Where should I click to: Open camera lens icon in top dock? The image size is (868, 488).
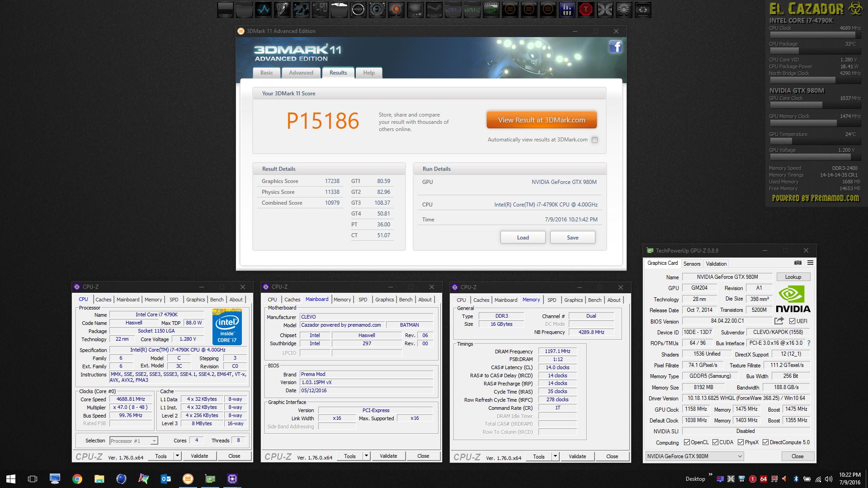[x=377, y=9]
